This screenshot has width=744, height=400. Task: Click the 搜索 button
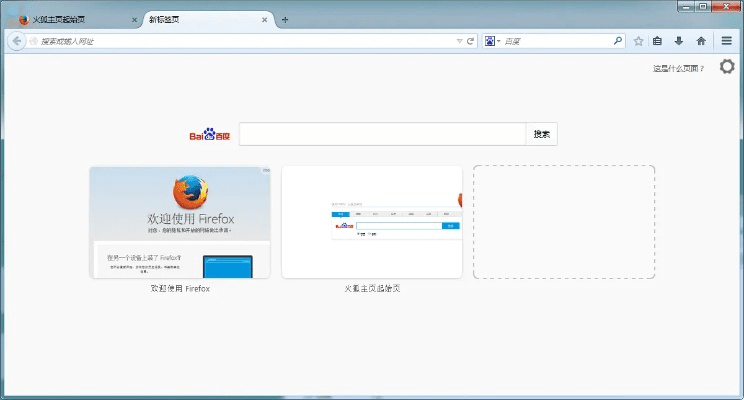pyautogui.click(x=541, y=134)
